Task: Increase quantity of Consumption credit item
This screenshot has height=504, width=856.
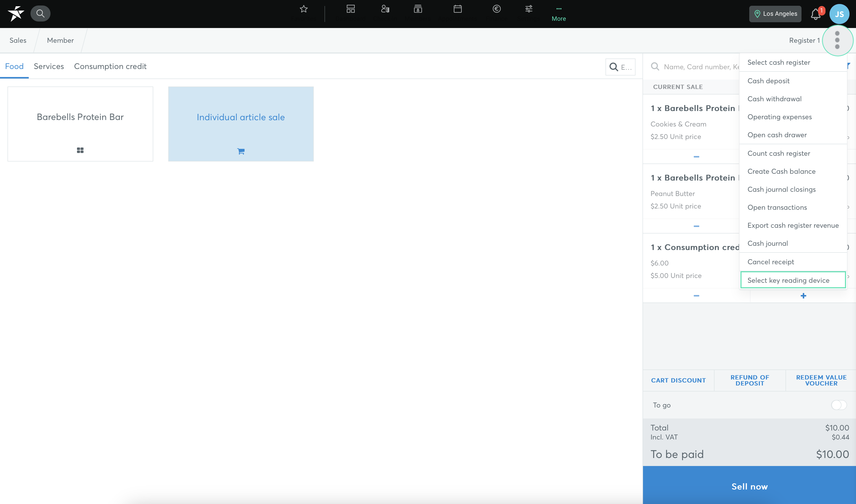Action: point(803,296)
